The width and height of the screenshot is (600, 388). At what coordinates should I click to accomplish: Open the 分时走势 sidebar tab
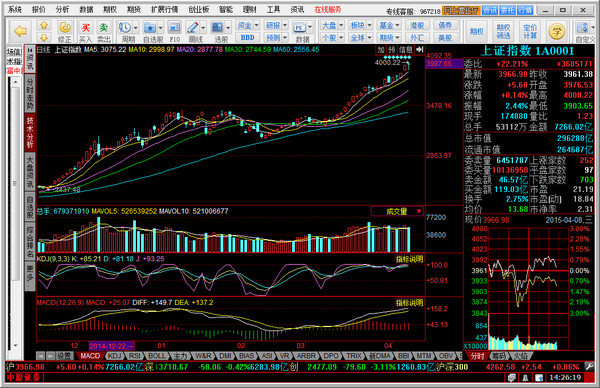pos(30,93)
